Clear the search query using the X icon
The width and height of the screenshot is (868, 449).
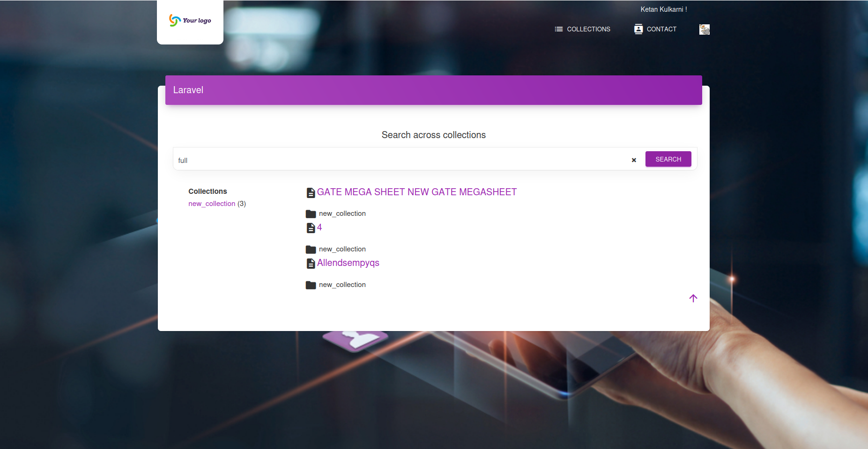point(633,160)
